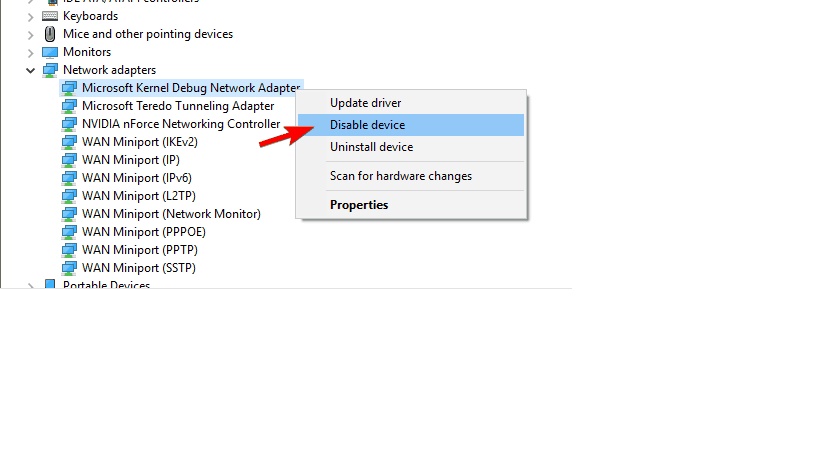Expand Mice and other pointing devices chevron
819x460 pixels.
[30, 35]
